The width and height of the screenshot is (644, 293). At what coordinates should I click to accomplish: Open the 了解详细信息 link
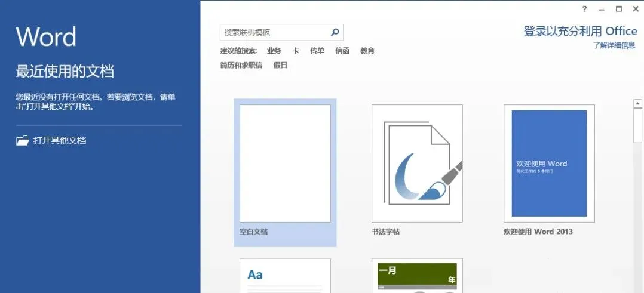614,45
